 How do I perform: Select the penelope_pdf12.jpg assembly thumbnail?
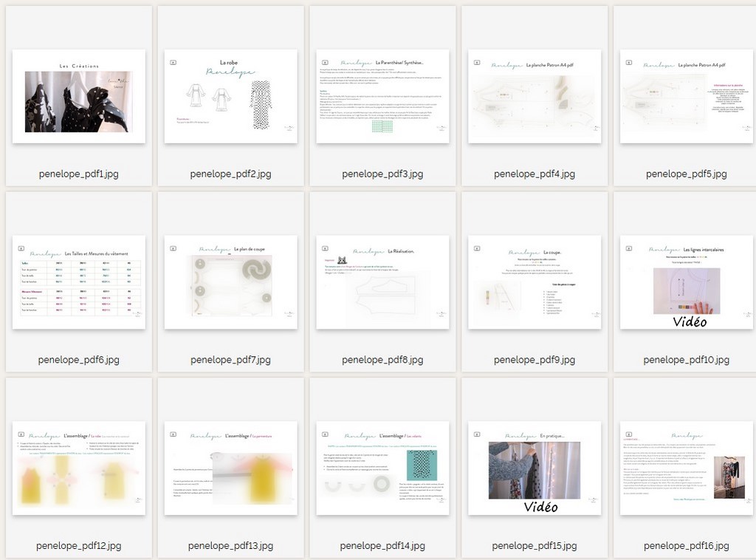[79, 468]
